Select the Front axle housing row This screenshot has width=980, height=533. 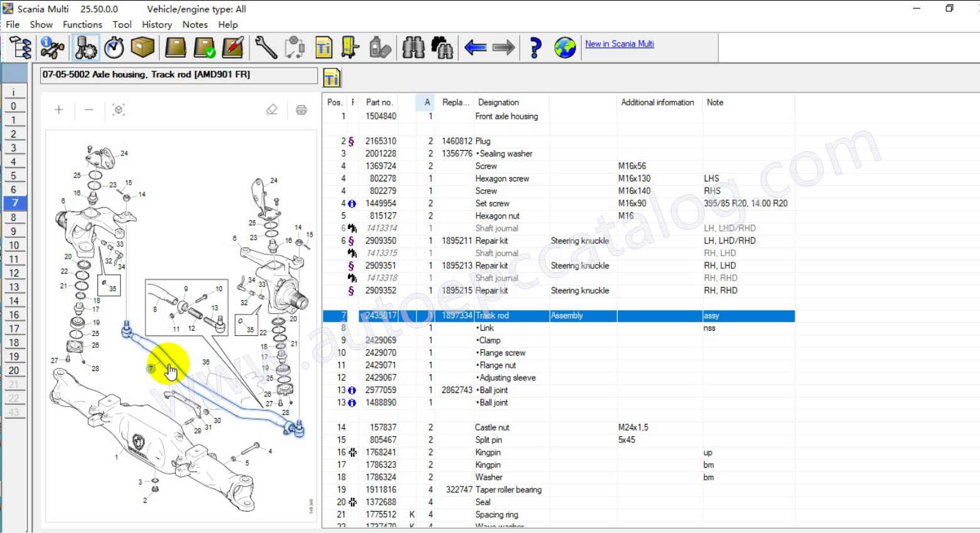558,116
